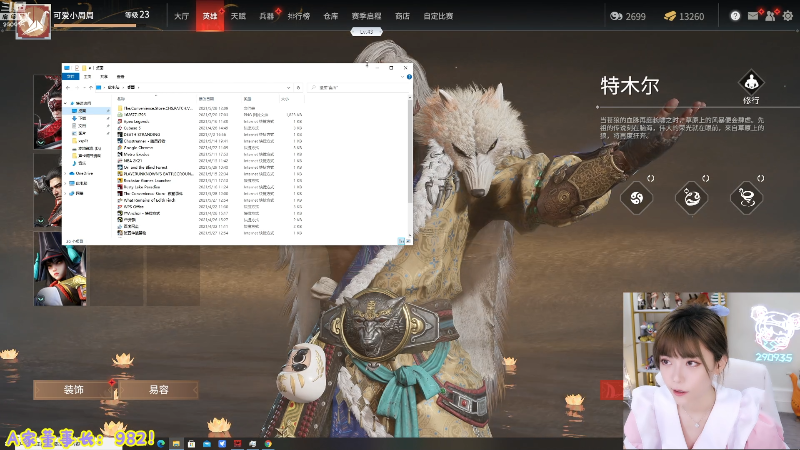Click the 易容 appearance button
800x450 pixels.
coord(158,390)
